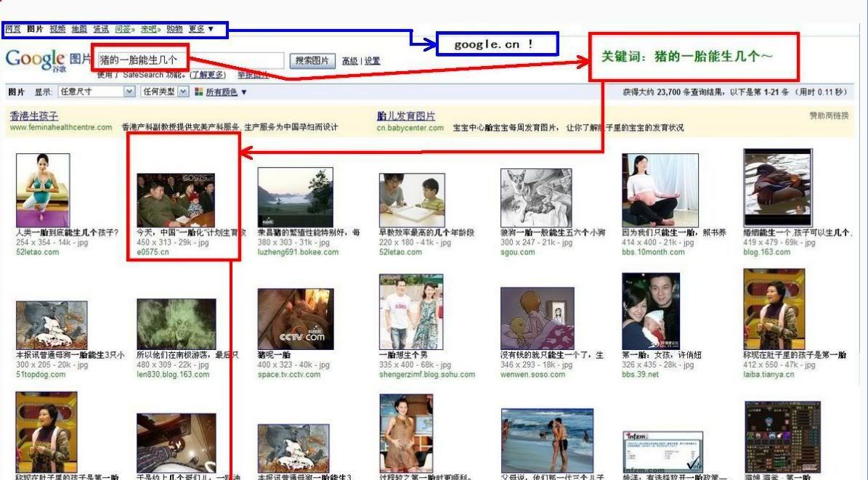Click the 搜索图片 search button
Image resolution: width=868 pixels, height=480 pixels.
[312, 61]
